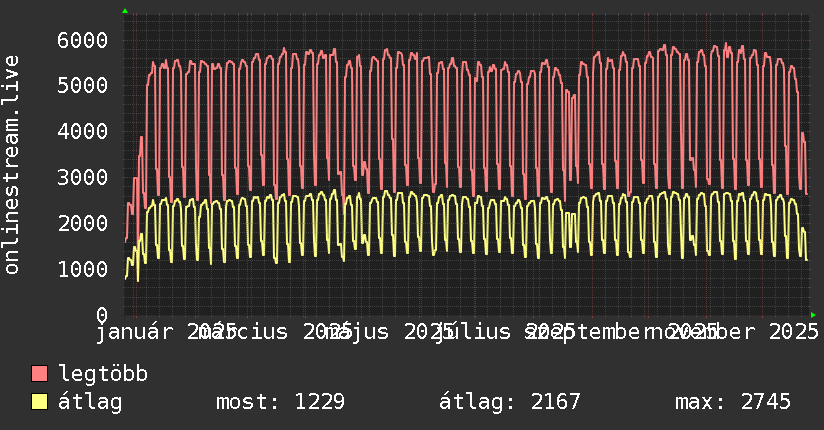824x430 pixels.
Task: Click the most: 1229 value
Action: pyautogui.click(x=280, y=402)
